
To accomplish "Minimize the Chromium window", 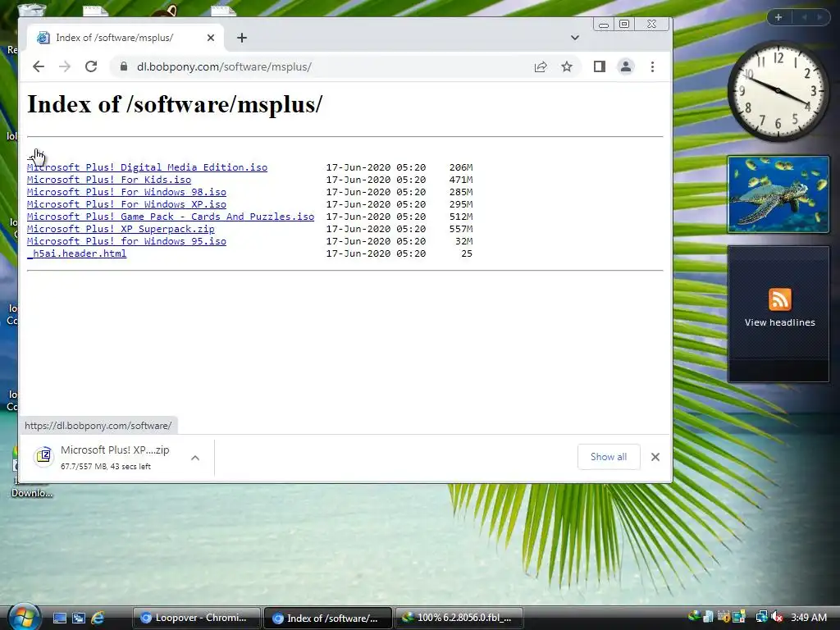I will [x=603, y=24].
